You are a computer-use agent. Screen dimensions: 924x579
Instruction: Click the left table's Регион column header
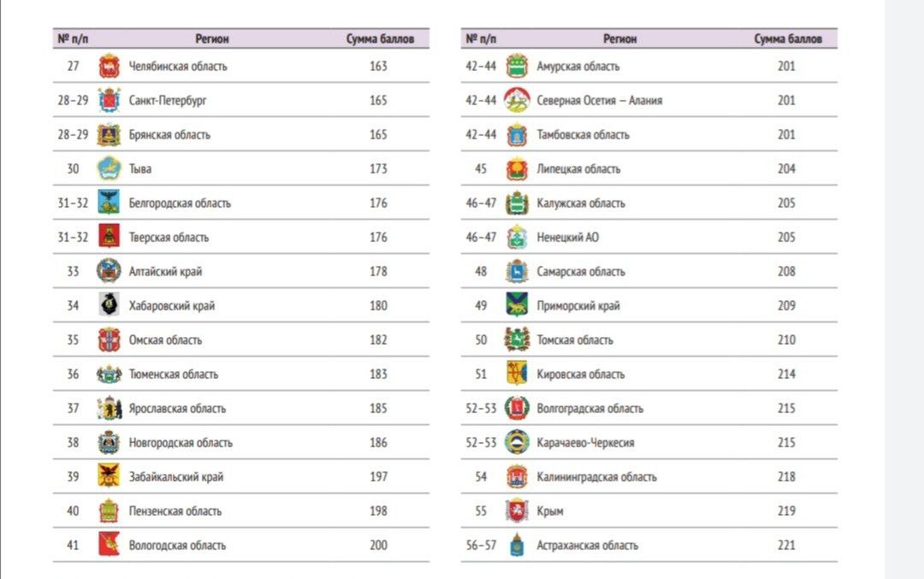pyautogui.click(x=212, y=38)
